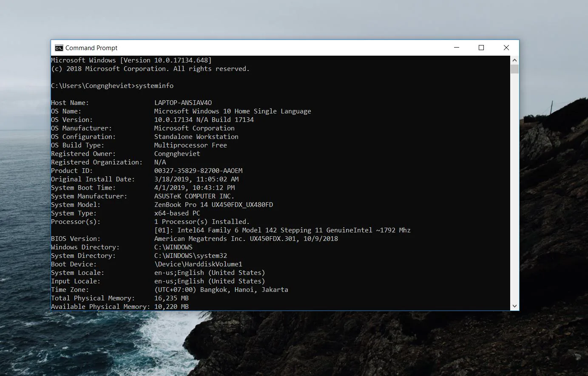
Task: Click the Intel64 Family 6 processor line
Action: [x=282, y=230]
